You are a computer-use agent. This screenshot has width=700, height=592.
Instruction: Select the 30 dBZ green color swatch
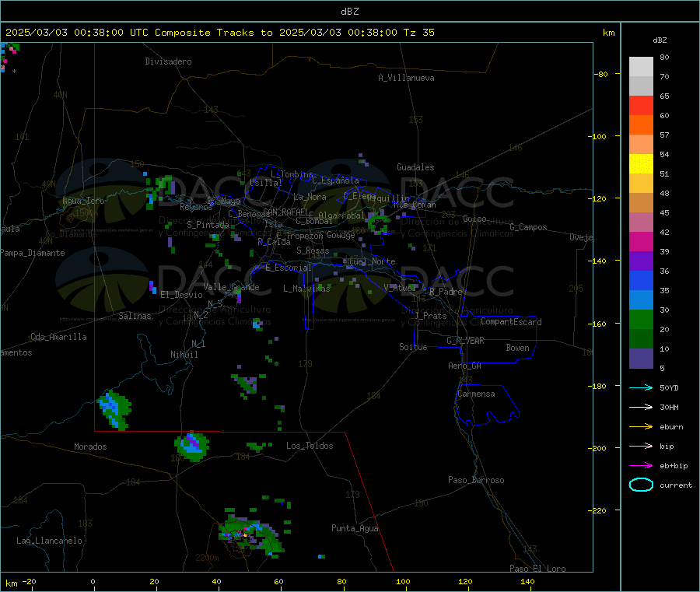tap(641, 319)
